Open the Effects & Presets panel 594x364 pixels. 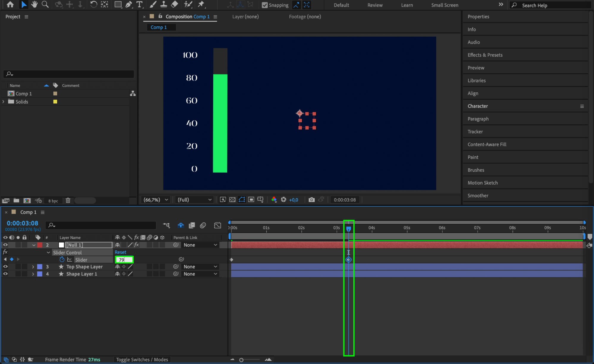click(485, 55)
